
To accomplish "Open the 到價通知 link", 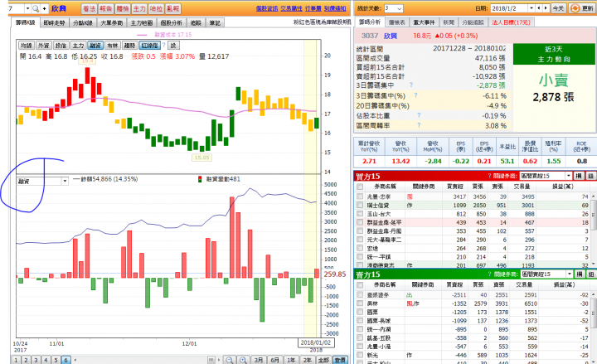I will 335,8.
